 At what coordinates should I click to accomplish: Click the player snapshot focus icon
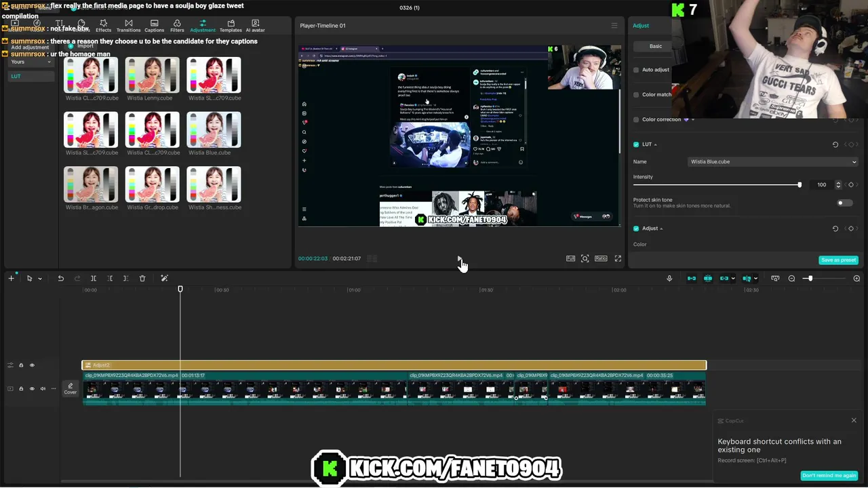[x=585, y=258]
